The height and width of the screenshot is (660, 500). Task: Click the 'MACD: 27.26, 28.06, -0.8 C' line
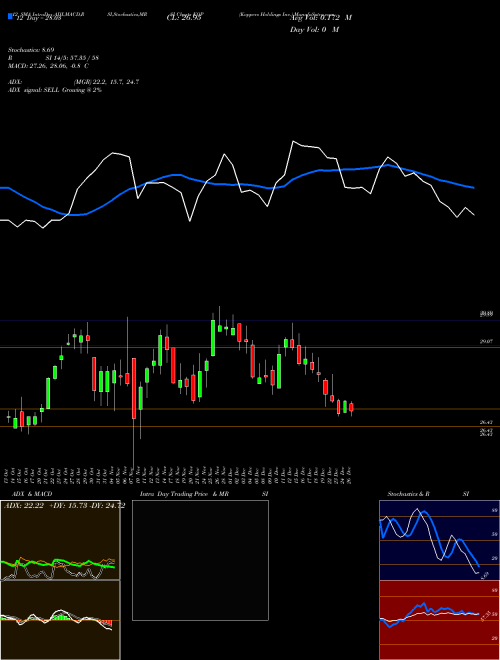click(x=48, y=66)
